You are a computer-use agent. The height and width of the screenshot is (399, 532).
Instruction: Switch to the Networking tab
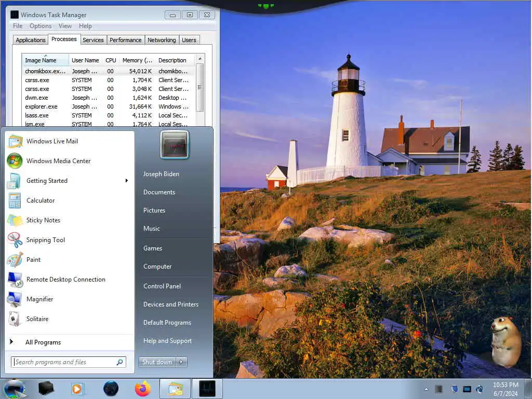point(162,40)
